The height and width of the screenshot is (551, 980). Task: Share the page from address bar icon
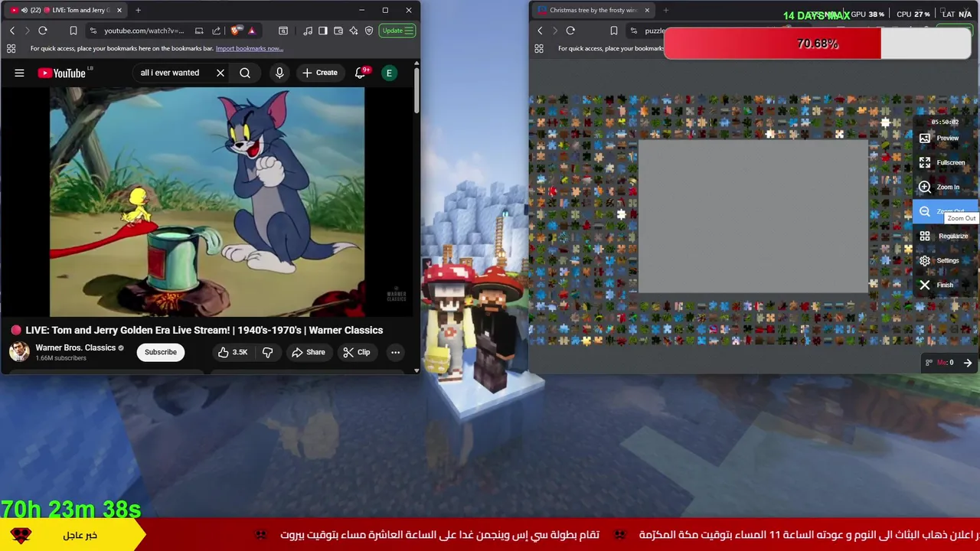pos(216,31)
